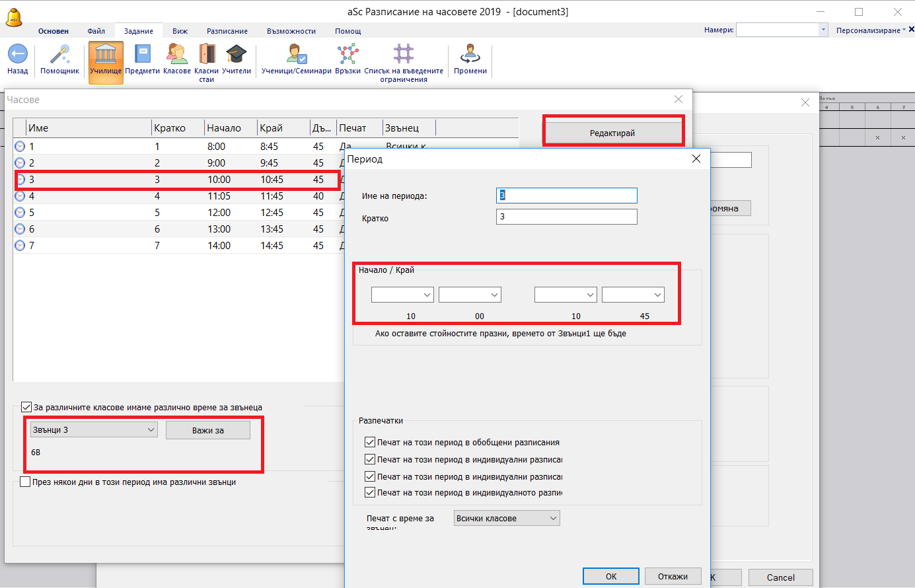Open the Помощник wizard tool
The height and width of the screenshot is (588, 915).
59,55
